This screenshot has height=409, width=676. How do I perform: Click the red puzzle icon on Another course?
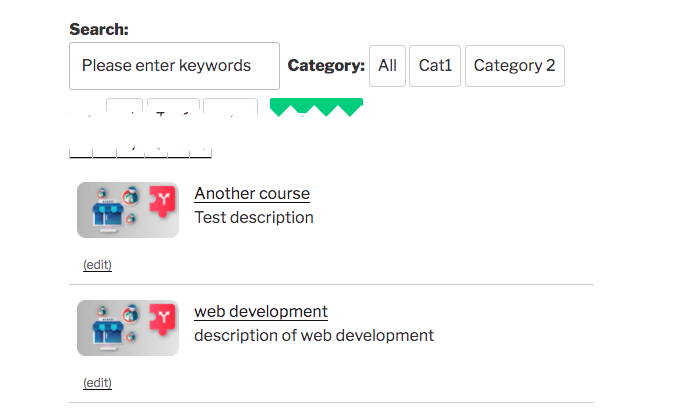click(x=162, y=201)
